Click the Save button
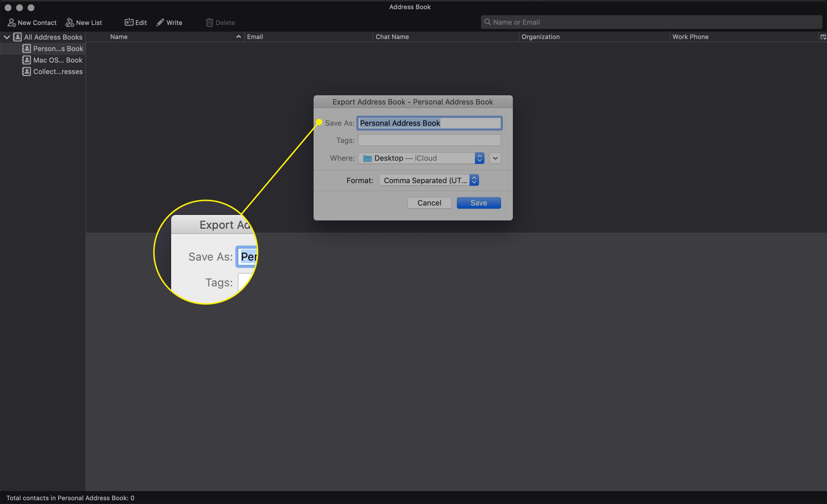The height and width of the screenshot is (504, 827). 478,202
